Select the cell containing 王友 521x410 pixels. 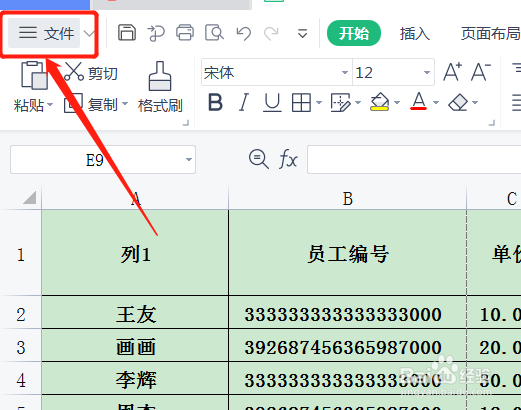[135, 313]
